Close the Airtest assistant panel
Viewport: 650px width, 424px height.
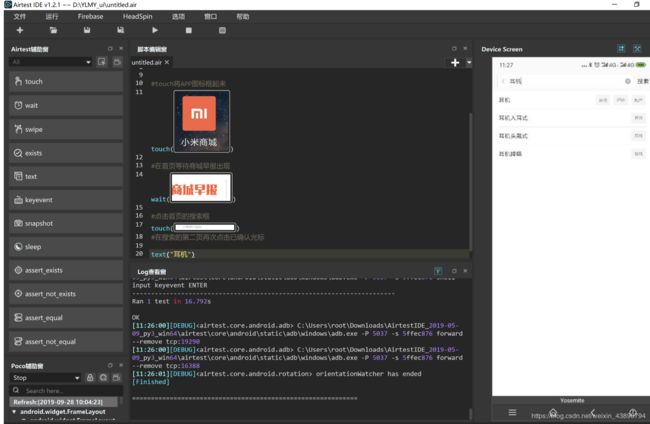[121, 48]
